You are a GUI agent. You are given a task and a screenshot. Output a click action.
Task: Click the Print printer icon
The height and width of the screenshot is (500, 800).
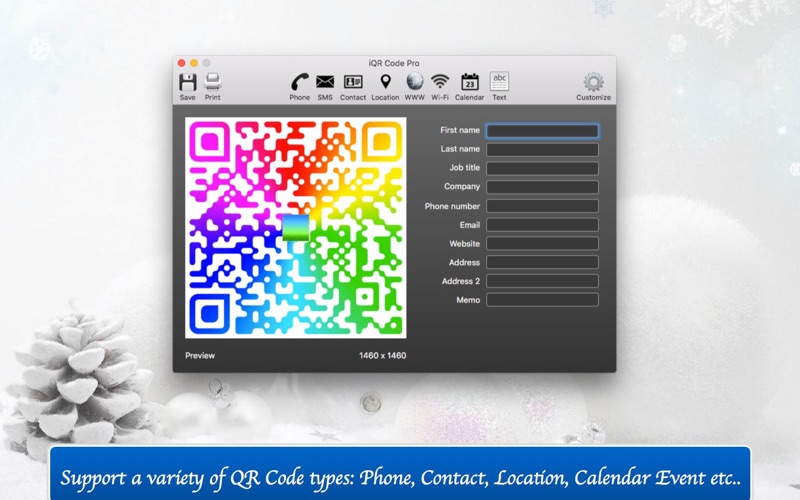(x=212, y=82)
